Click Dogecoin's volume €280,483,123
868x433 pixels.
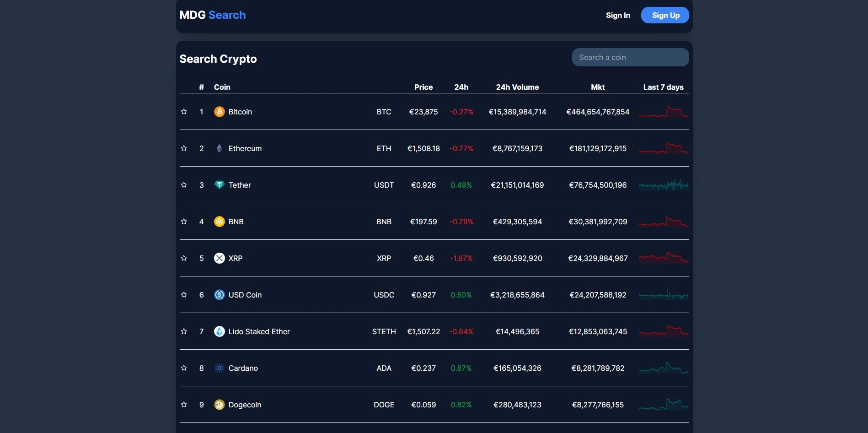click(517, 405)
